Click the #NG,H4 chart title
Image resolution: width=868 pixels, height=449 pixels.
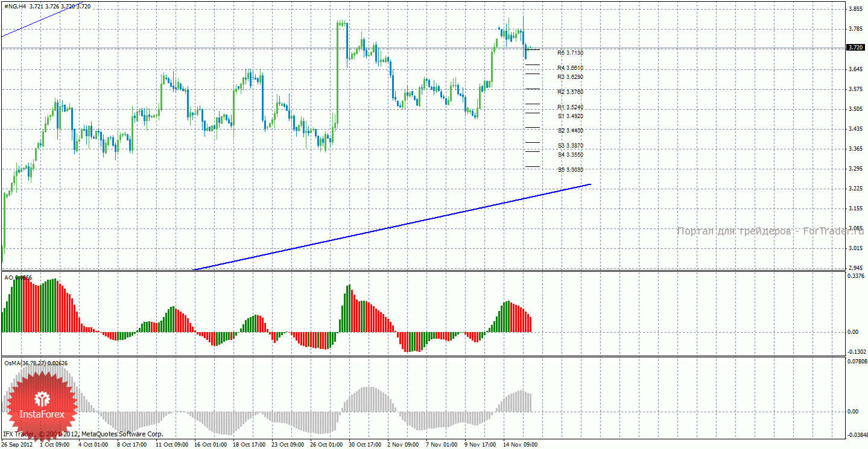(14, 6)
